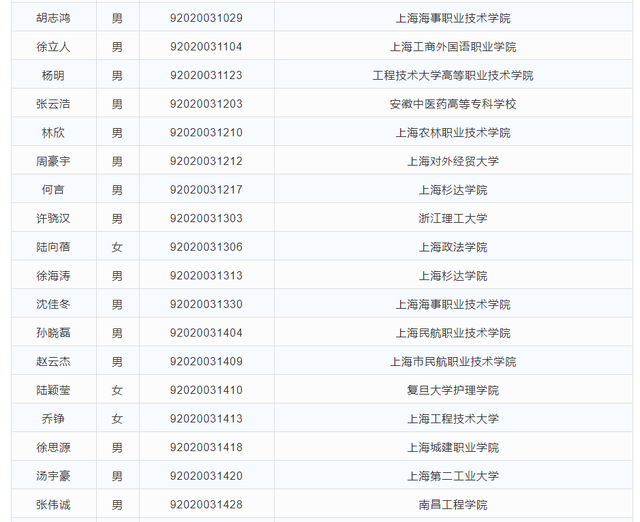This screenshot has height=522, width=640.
Task: Select the name 许骁汉
Action: click(53, 218)
